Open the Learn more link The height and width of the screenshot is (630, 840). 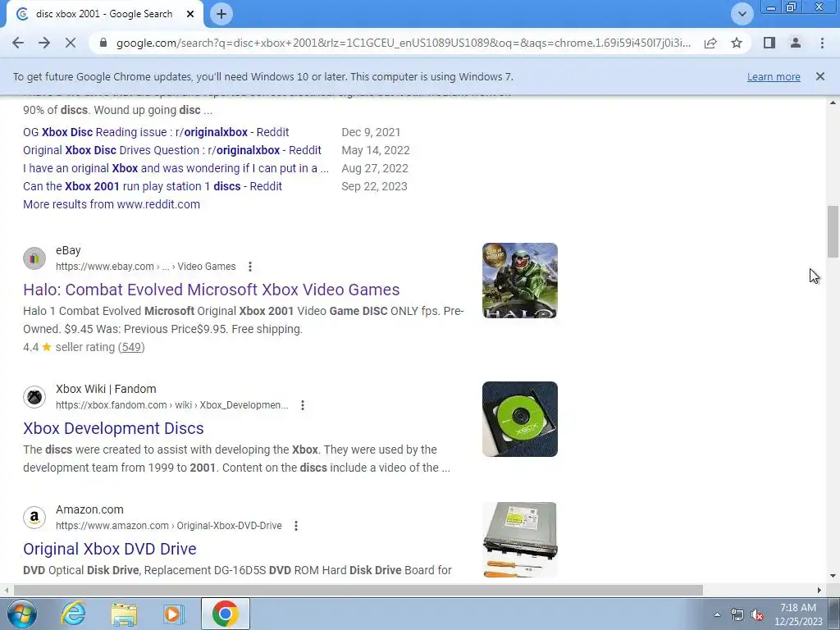(x=774, y=76)
